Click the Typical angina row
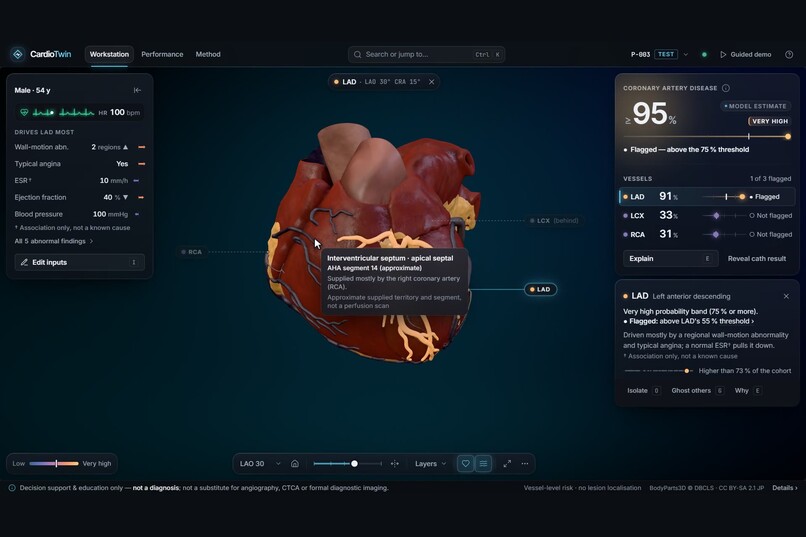Image resolution: width=806 pixels, height=537 pixels. click(x=80, y=164)
